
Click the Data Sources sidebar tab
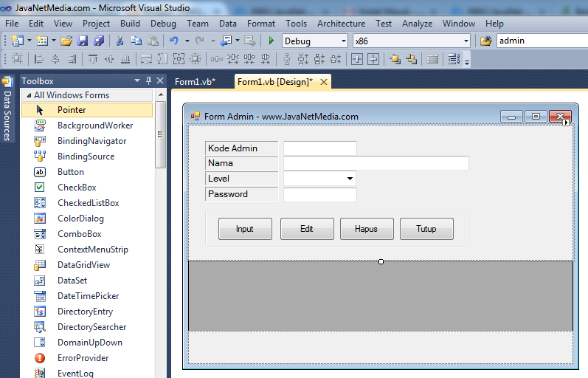tap(7, 109)
